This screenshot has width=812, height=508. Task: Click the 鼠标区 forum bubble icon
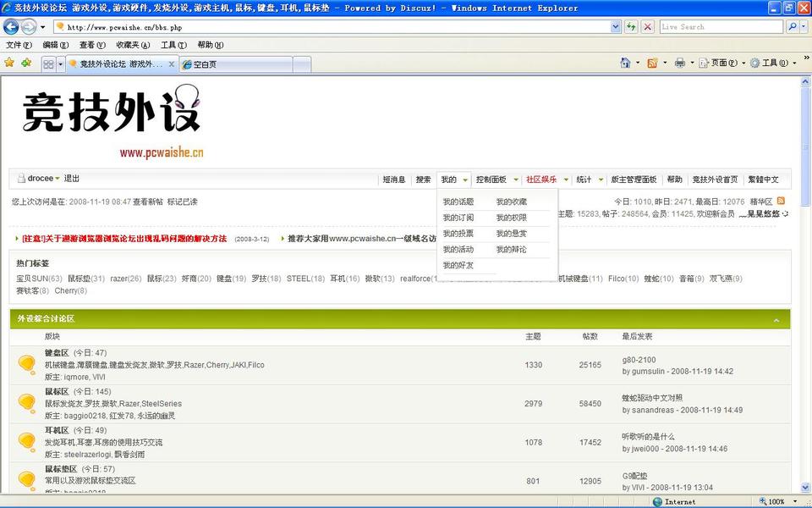[26, 403]
